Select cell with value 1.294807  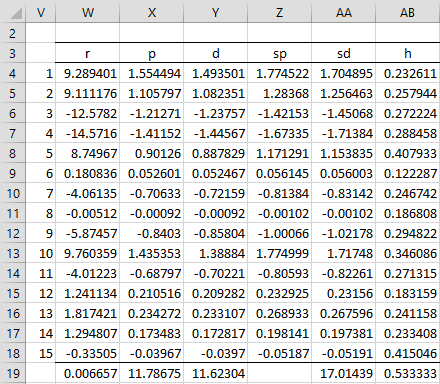coord(88,333)
